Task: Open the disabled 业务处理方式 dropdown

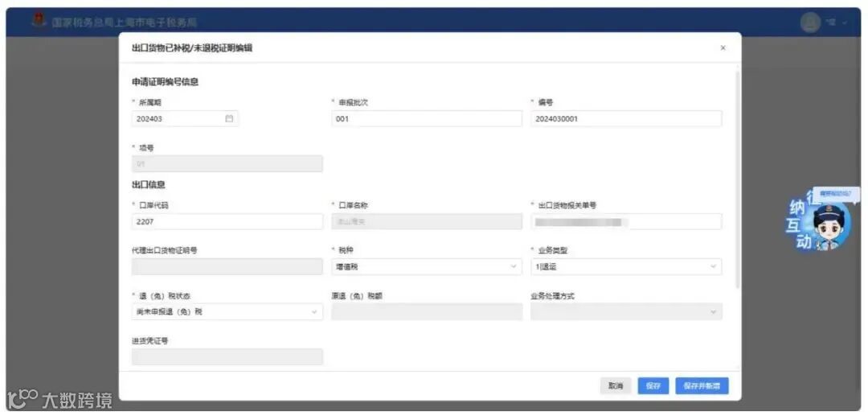Action: (x=626, y=312)
